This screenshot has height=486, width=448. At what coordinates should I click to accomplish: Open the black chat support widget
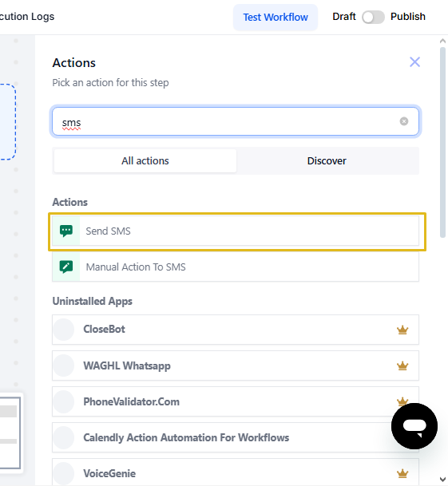414,426
